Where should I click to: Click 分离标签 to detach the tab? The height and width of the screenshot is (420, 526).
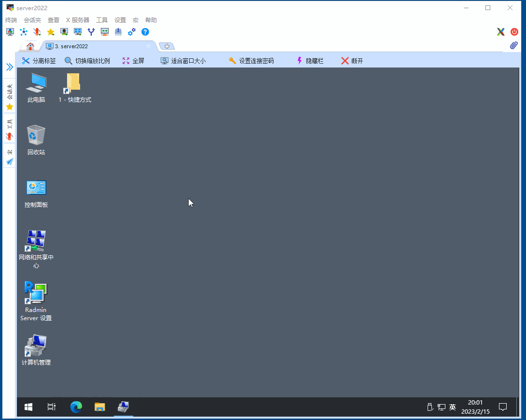pos(39,61)
